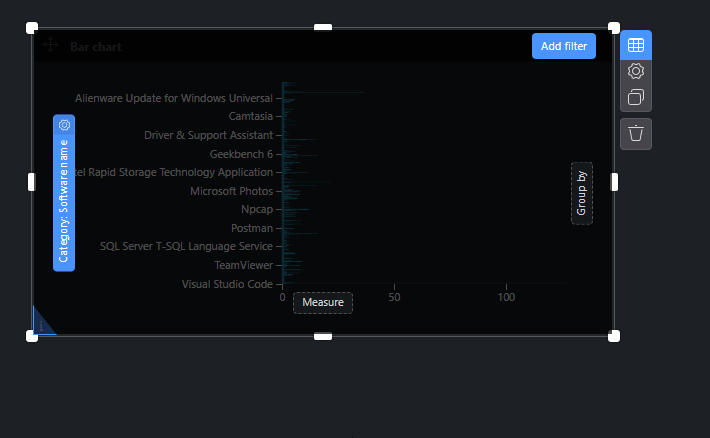
Task: Click the Geekbench 6 axis label
Action: (241, 154)
